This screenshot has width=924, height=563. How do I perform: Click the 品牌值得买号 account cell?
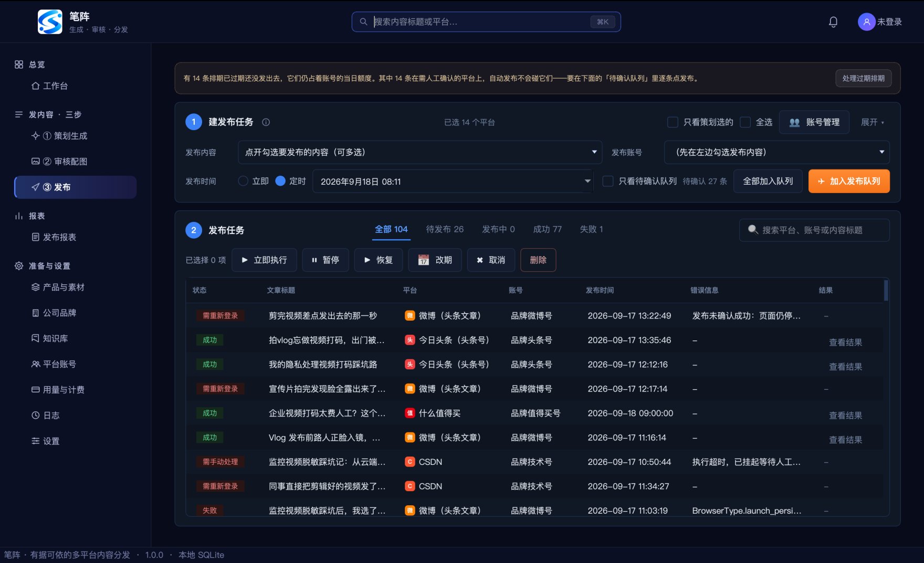[535, 413]
